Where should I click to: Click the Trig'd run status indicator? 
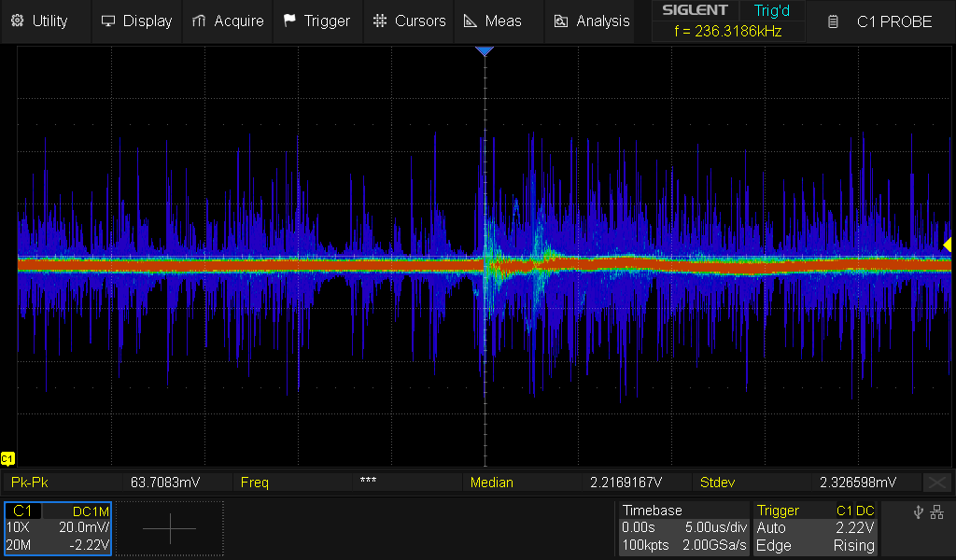(770, 11)
